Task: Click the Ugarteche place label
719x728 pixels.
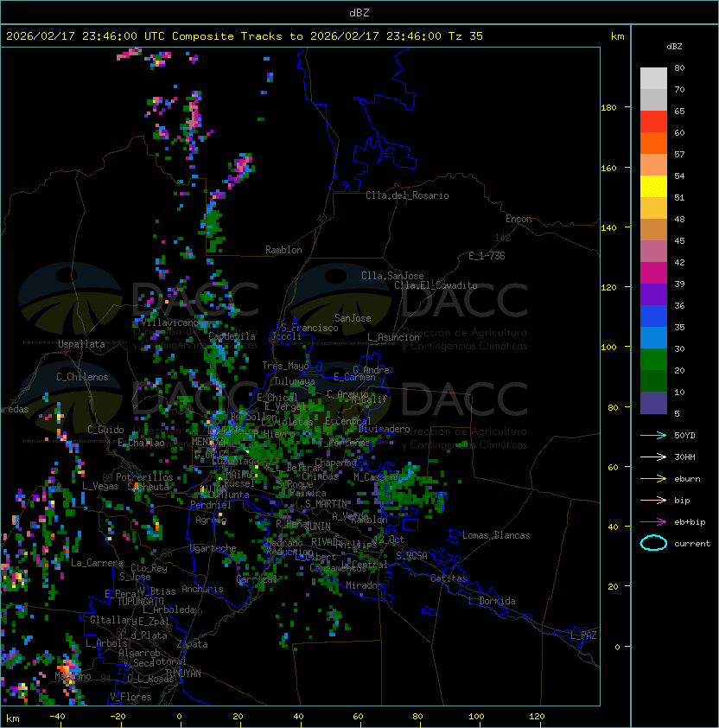Action: pyautogui.click(x=213, y=548)
